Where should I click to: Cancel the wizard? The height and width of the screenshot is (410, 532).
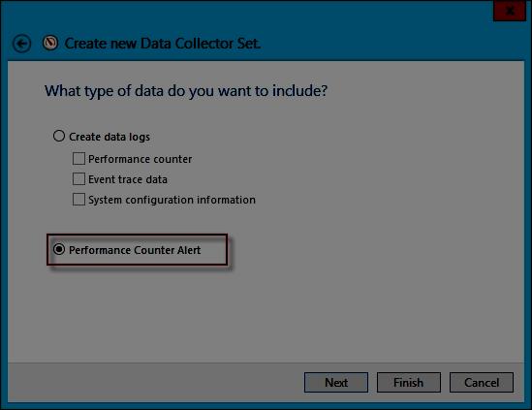[481, 383]
